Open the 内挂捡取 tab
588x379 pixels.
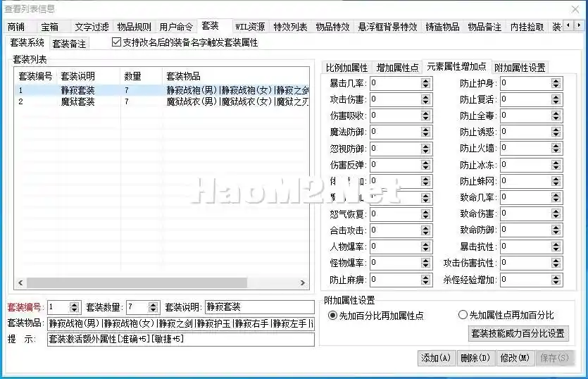[x=527, y=27]
